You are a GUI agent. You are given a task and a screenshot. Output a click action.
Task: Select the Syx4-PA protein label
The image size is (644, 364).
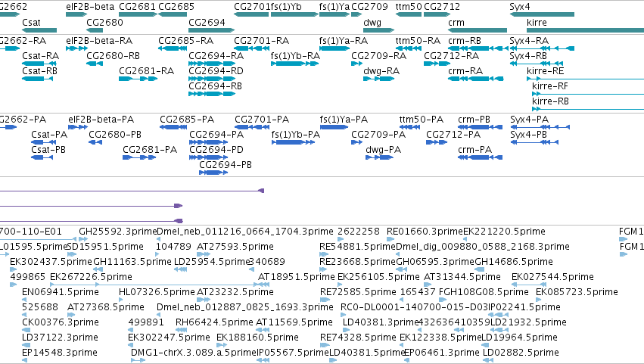click(x=529, y=120)
